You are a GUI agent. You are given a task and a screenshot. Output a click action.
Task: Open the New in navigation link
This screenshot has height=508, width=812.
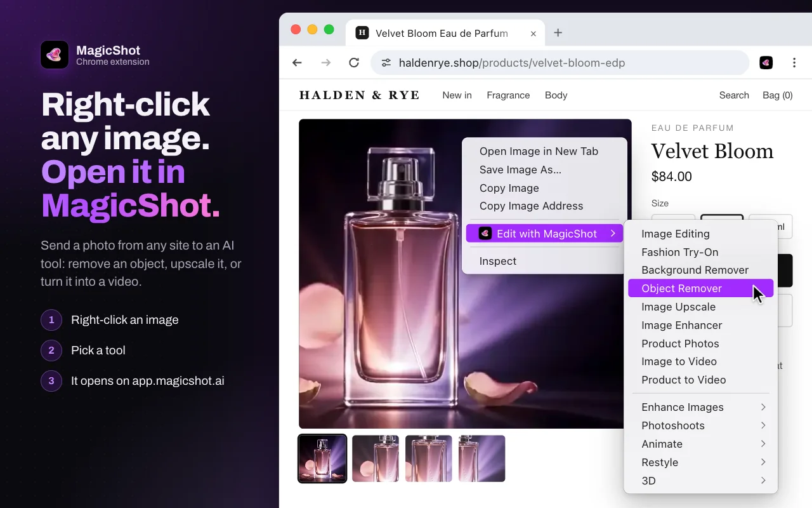point(457,95)
